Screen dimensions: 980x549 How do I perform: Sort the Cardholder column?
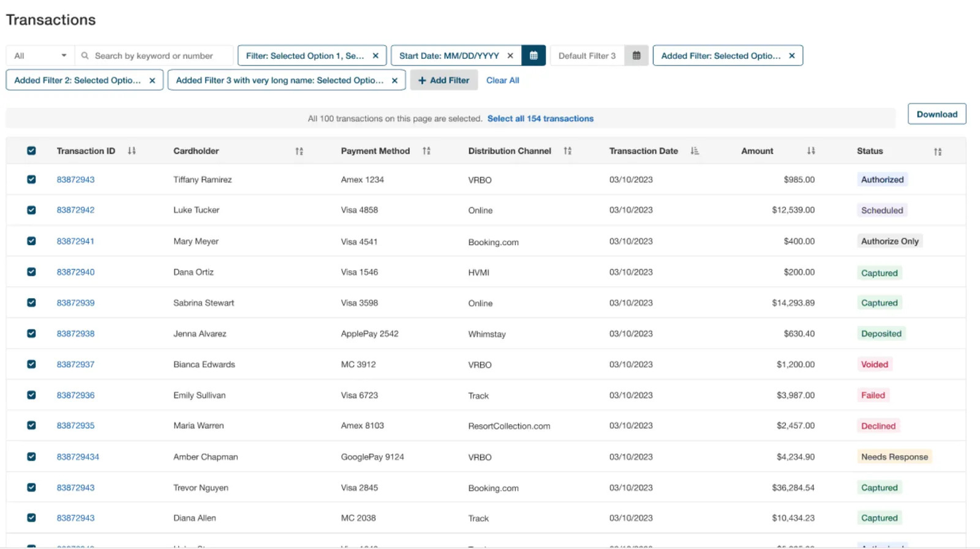pos(299,151)
